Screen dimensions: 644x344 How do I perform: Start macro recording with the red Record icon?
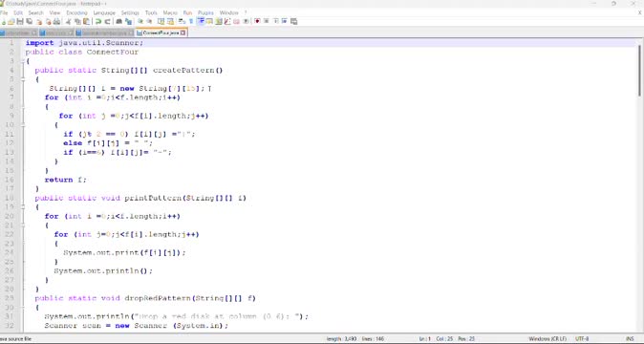[x=257, y=21]
